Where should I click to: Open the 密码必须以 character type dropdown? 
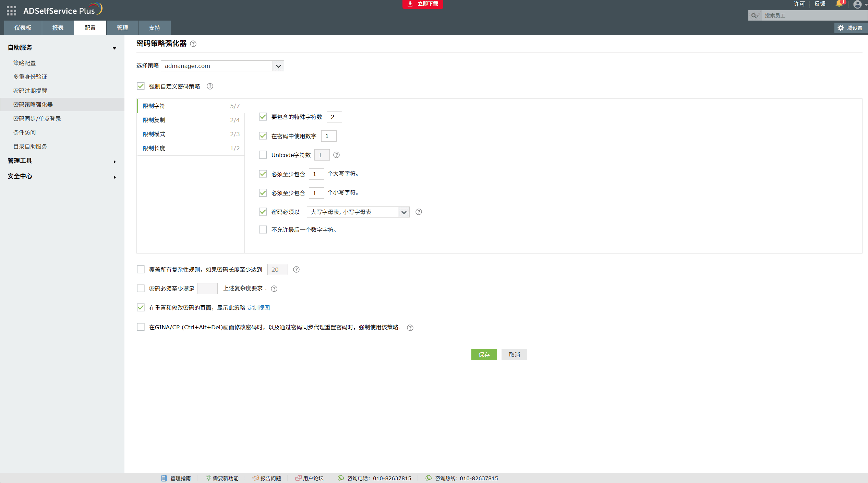point(403,212)
